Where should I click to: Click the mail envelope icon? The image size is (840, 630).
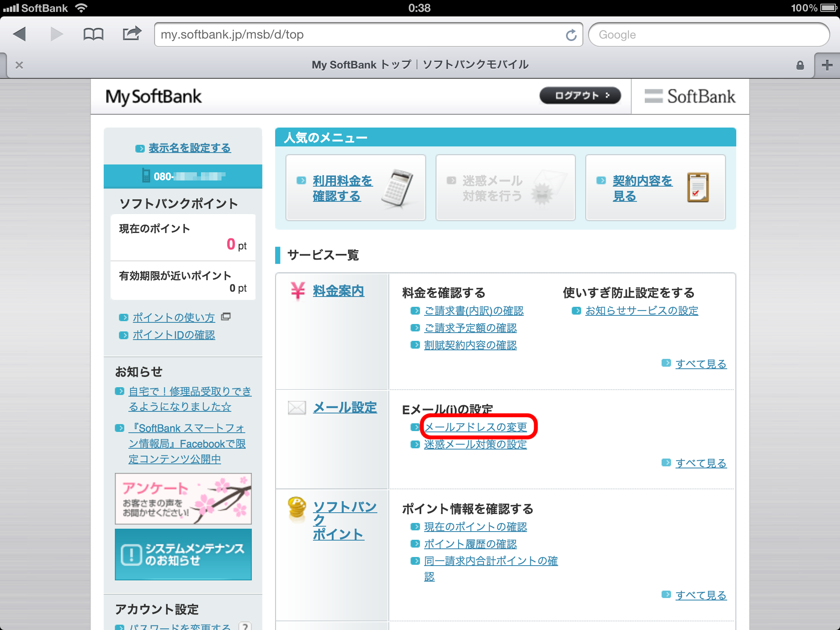297,408
